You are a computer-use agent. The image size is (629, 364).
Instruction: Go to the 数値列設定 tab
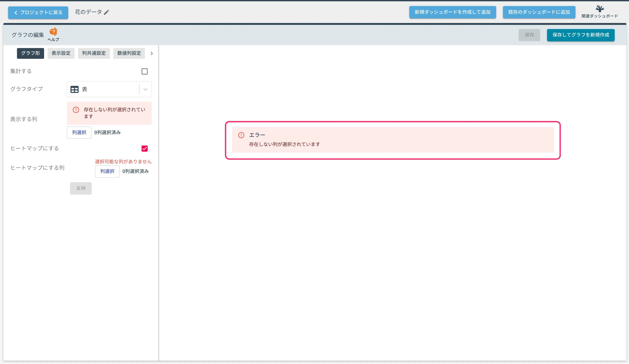(x=129, y=53)
